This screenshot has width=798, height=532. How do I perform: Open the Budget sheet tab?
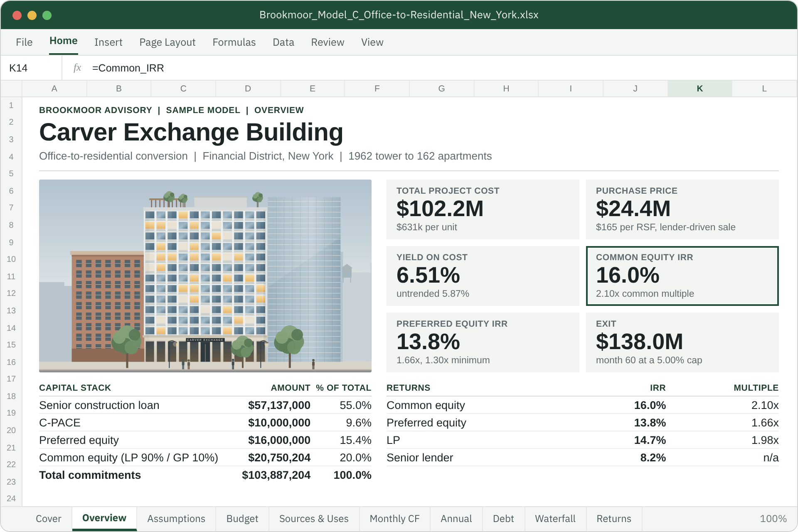coord(242,518)
